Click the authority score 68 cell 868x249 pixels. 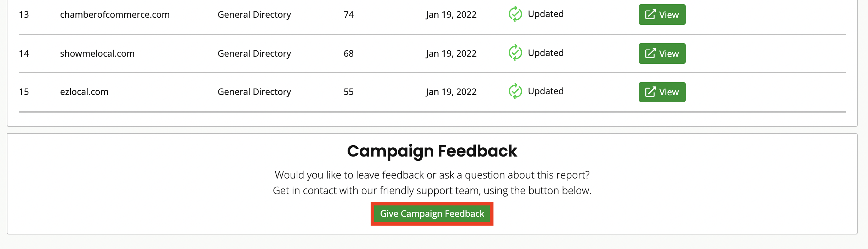(x=349, y=53)
